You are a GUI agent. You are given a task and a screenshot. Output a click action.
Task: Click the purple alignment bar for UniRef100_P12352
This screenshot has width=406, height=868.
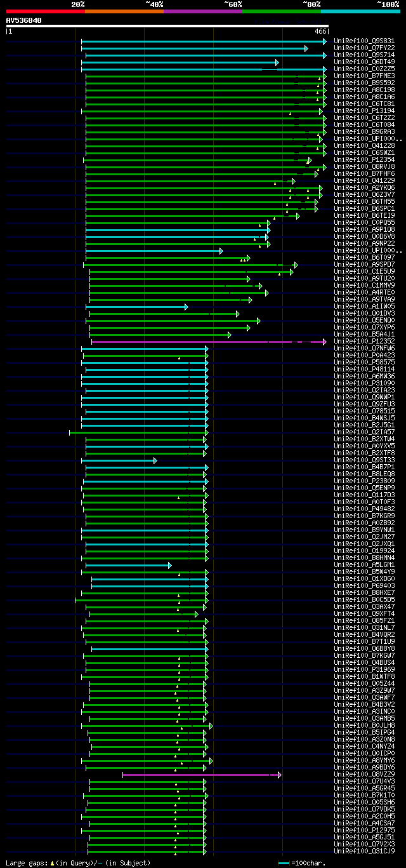(209, 342)
